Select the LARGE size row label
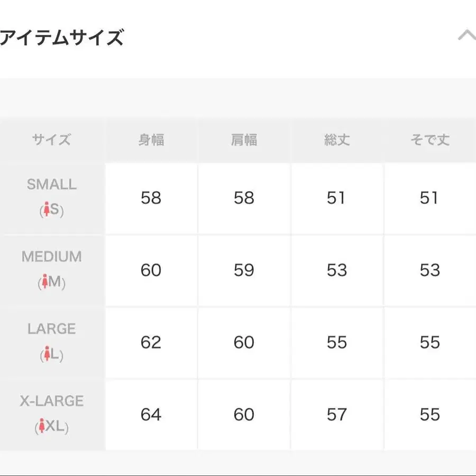This screenshot has height=476, width=476. click(x=52, y=328)
